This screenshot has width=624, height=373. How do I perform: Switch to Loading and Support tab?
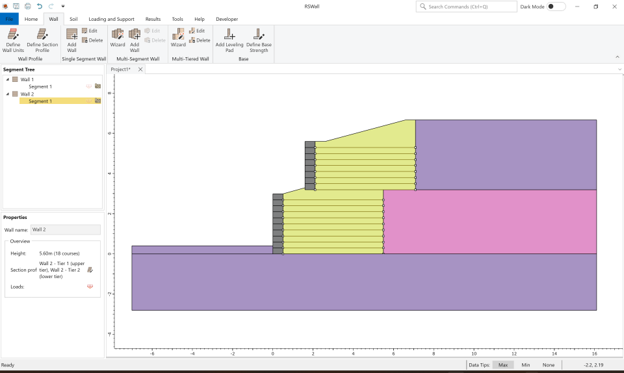[x=111, y=19]
